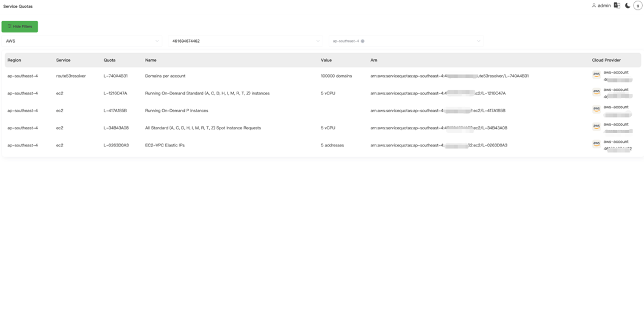Click 'Domains per account' name cell
The image size is (644, 321).
(x=165, y=76)
